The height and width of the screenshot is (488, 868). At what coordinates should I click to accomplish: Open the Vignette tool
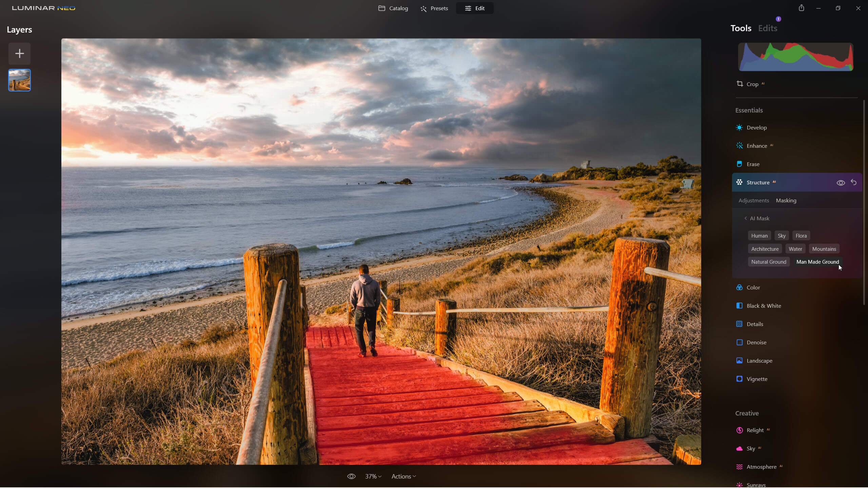756,379
